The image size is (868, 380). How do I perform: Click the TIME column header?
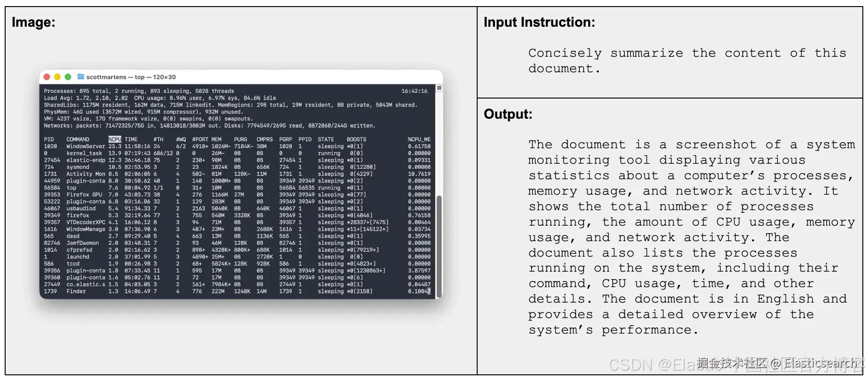click(131, 139)
